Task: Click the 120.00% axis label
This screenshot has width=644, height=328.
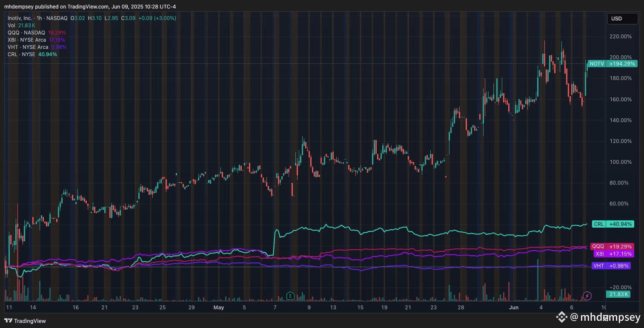Action: pos(621,141)
